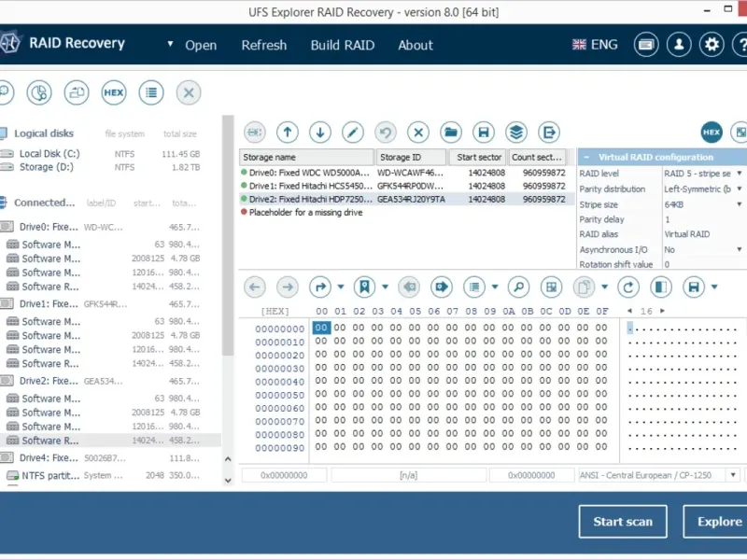Click the undo icon in RAID toolbar
This screenshot has height=560, width=747.
coord(386,133)
